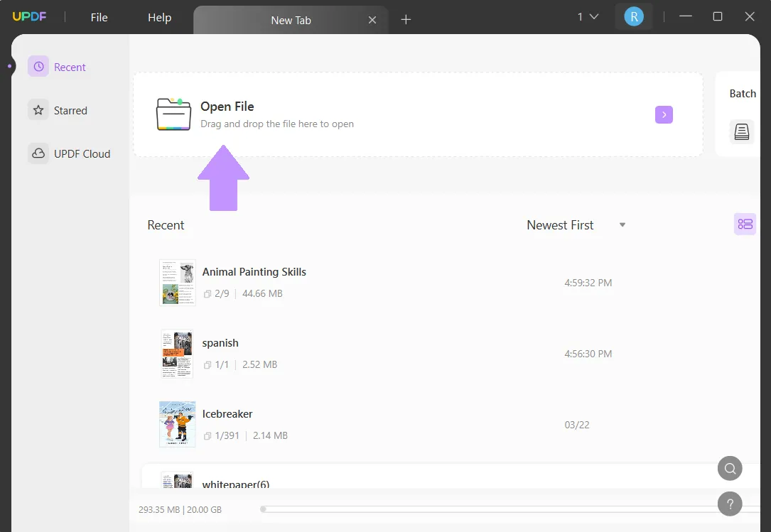Click the pages icon beside 1/1
The image size is (771, 532).
point(207,365)
